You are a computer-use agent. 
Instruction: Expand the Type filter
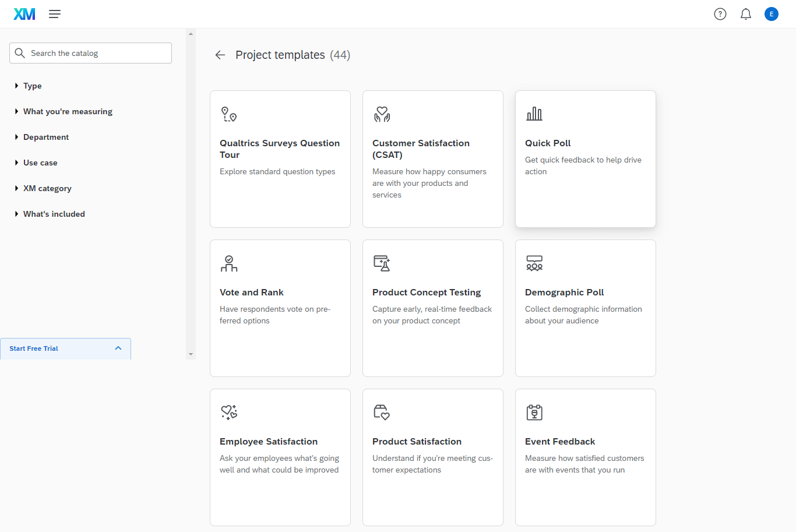click(x=32, y=86)
